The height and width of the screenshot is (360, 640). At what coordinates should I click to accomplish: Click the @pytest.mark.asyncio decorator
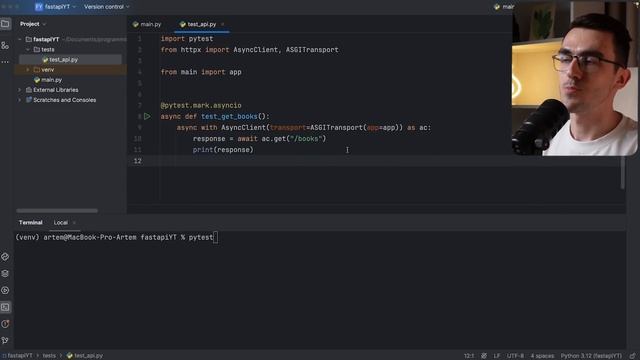point(201,106)
